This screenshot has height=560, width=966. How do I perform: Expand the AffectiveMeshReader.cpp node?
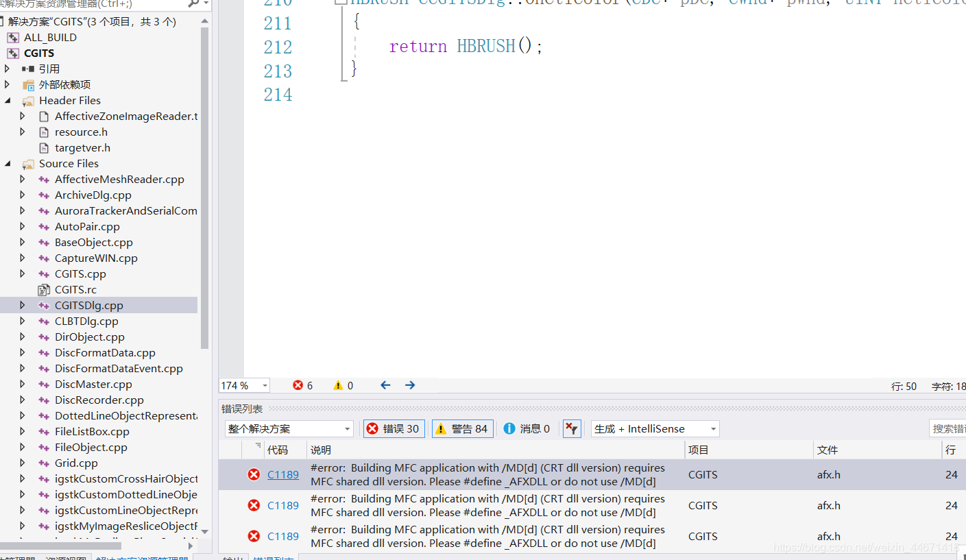pyautogui.click(x=23, y=179)
